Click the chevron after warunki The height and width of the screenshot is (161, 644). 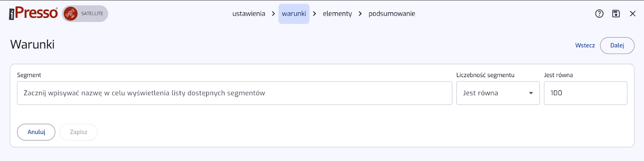click(x=314, y=14)
